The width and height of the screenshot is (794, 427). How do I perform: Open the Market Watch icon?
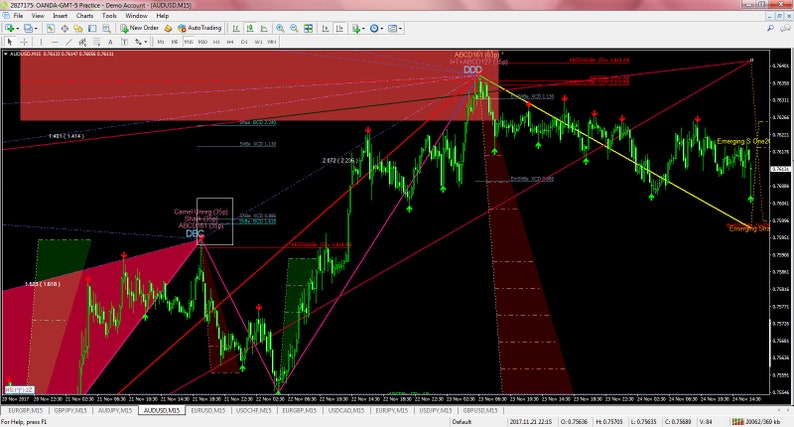click(x=50, y=28)
